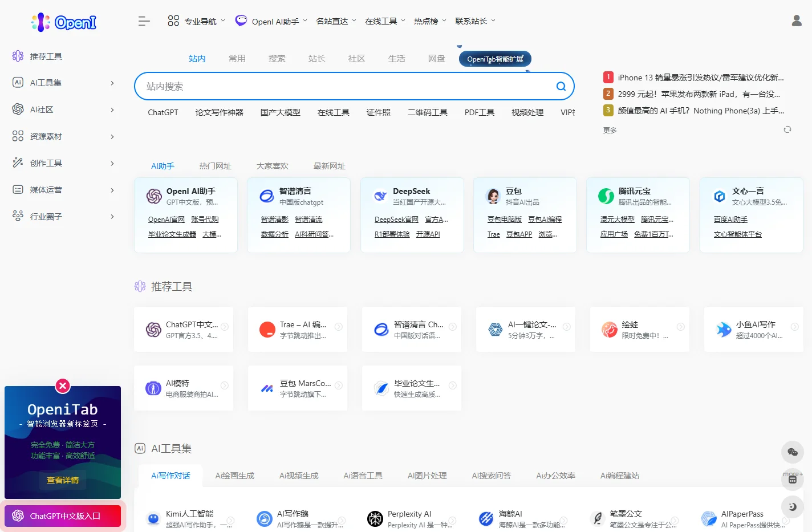Open the OpenI AI助手 dropdown menu

tap(271, 22)
